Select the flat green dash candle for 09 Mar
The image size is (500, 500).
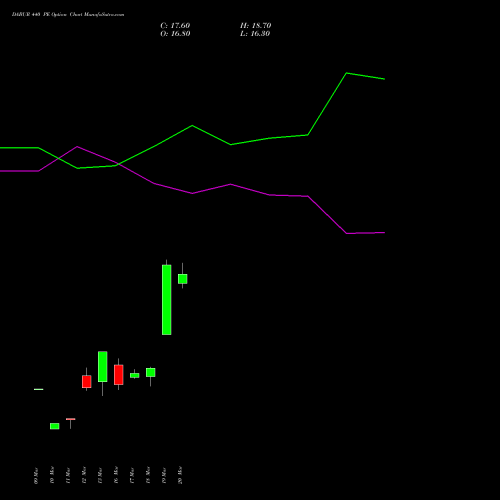click(39, 389)
